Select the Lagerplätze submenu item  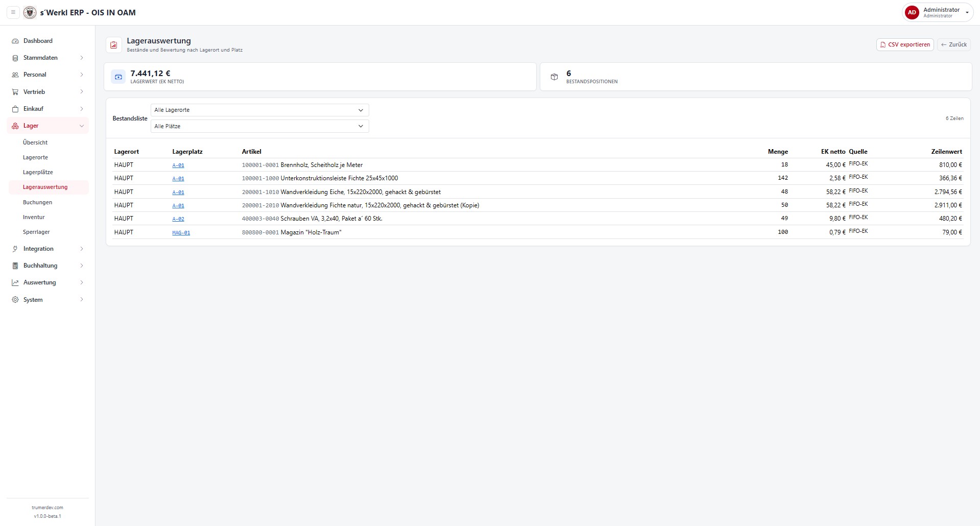38,172
